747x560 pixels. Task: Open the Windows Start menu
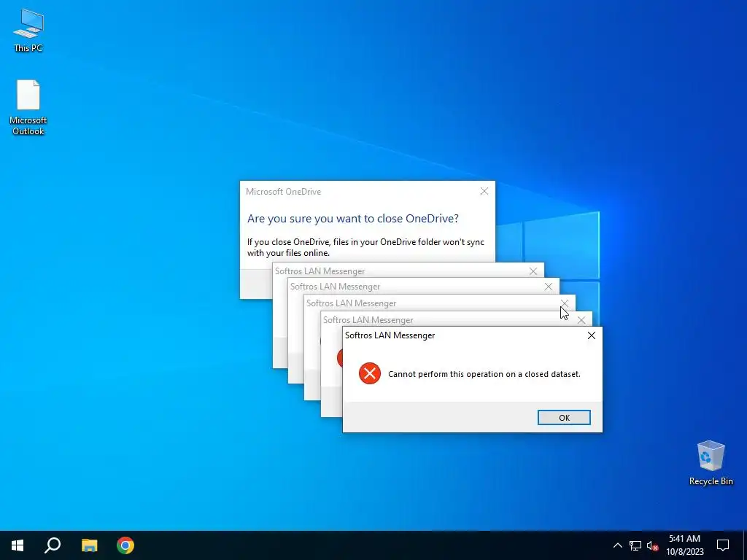coord(18,545)
